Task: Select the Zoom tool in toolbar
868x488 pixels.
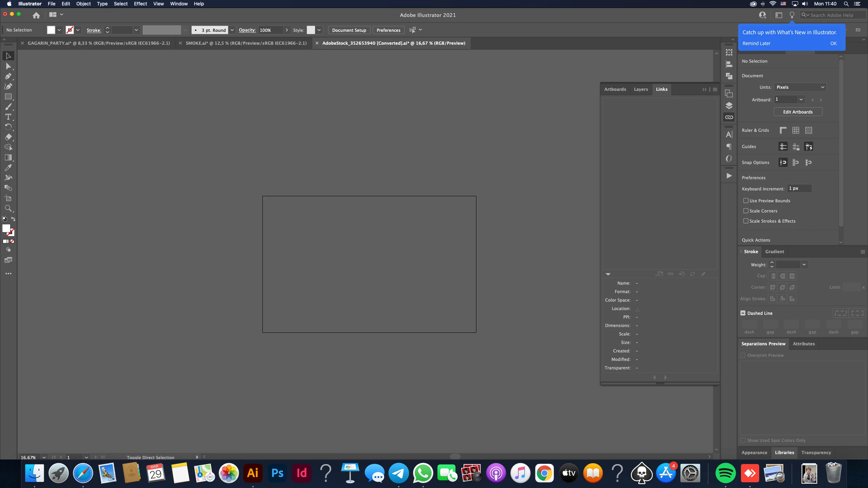Action: [8, 208]
